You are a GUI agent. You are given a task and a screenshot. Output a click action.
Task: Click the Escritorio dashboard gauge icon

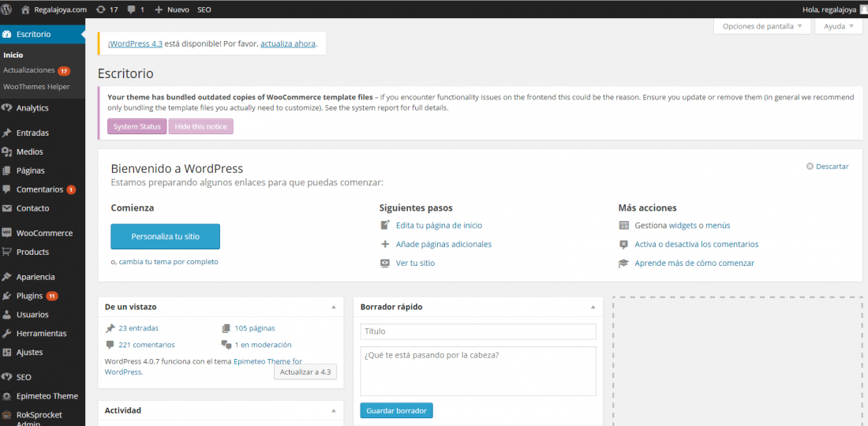tap(6, 34)
